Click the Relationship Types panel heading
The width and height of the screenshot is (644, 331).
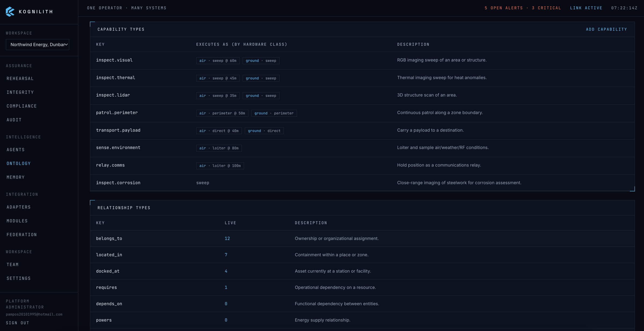124,208
